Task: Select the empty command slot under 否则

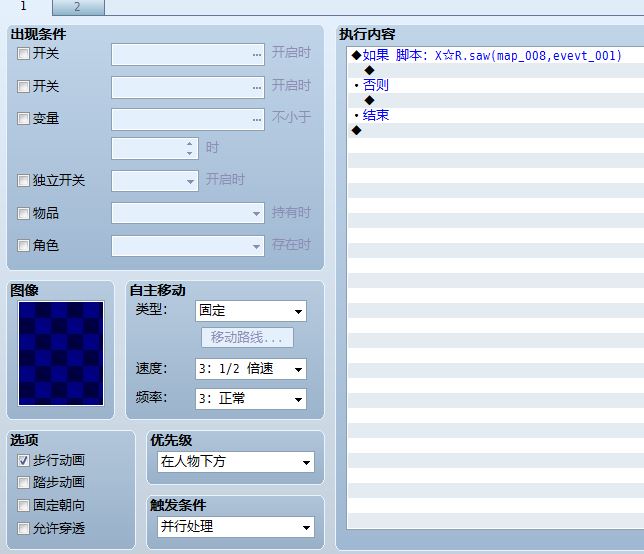Action: (496, 100)
